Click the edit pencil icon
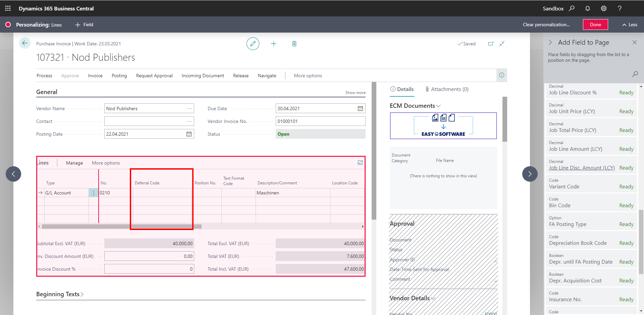The image size is (644, 315). pyautogui.click(x=253, y=44)
